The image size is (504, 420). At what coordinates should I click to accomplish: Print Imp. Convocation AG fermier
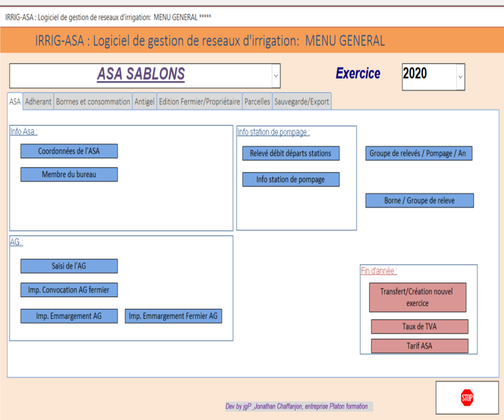tap(69, 290)
